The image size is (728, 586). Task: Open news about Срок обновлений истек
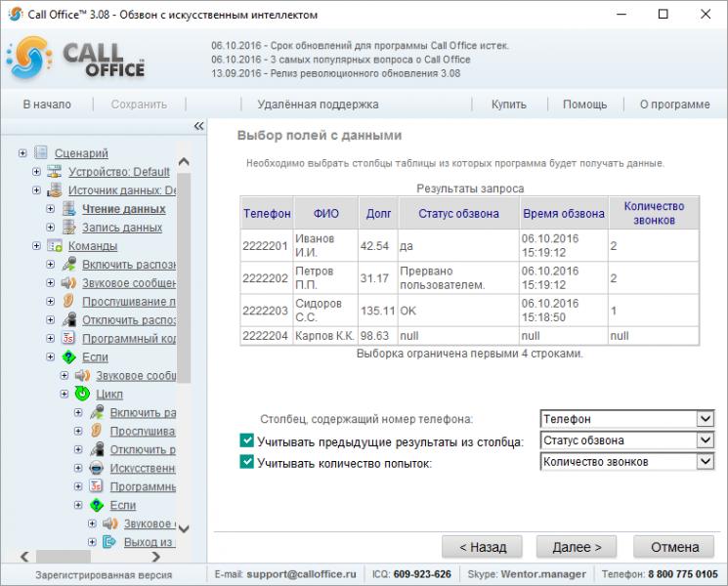(361, 46)
